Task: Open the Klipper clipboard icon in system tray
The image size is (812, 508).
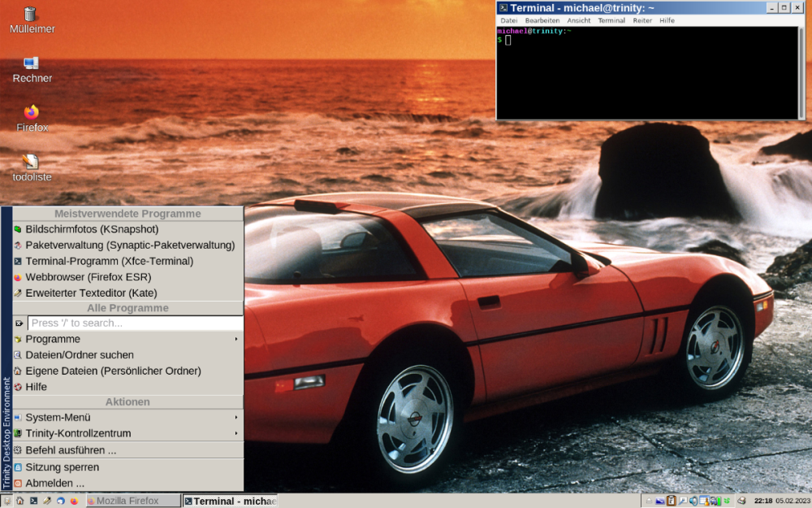Action: (x=672, y=500)
